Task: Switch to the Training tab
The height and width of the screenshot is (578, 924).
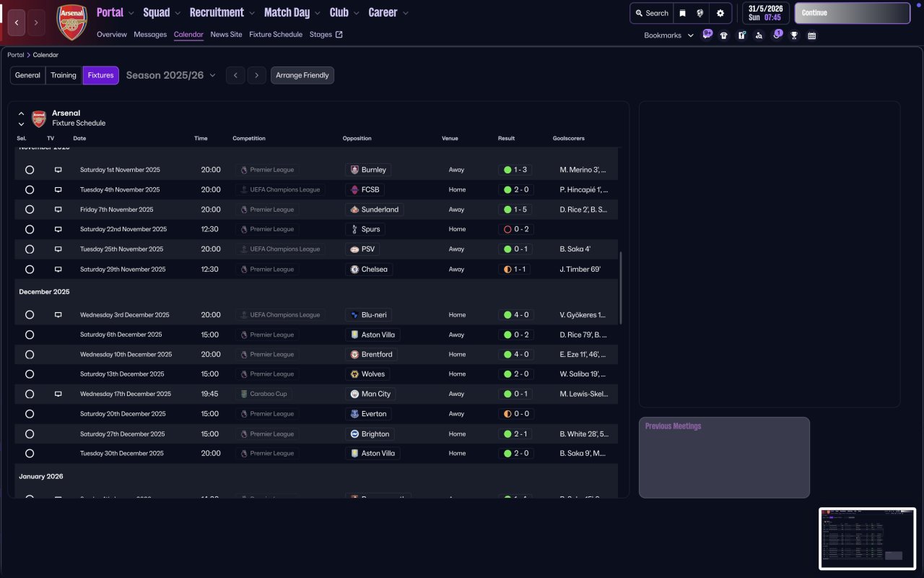Action: pos(64,75)
